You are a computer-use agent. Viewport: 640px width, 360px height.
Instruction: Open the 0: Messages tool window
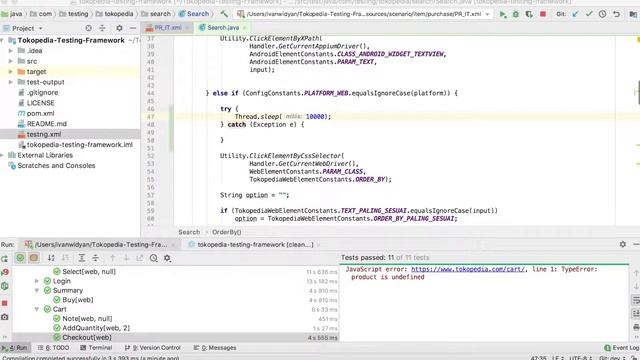pos(215,348)
